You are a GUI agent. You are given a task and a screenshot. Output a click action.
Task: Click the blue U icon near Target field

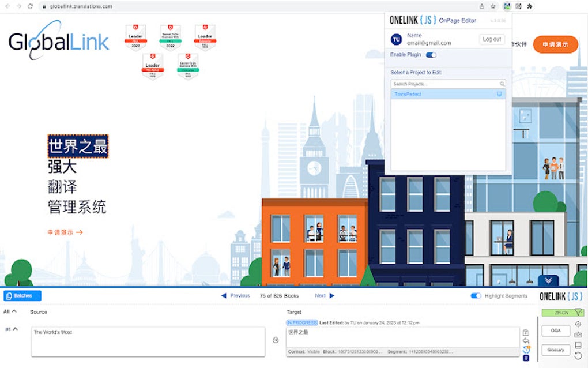coord(526,359)
